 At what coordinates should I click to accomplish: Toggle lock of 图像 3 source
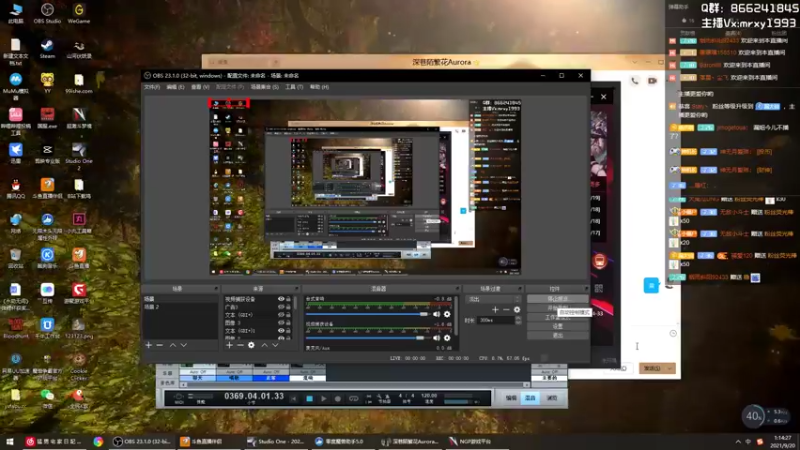click(x=288, y=322)
